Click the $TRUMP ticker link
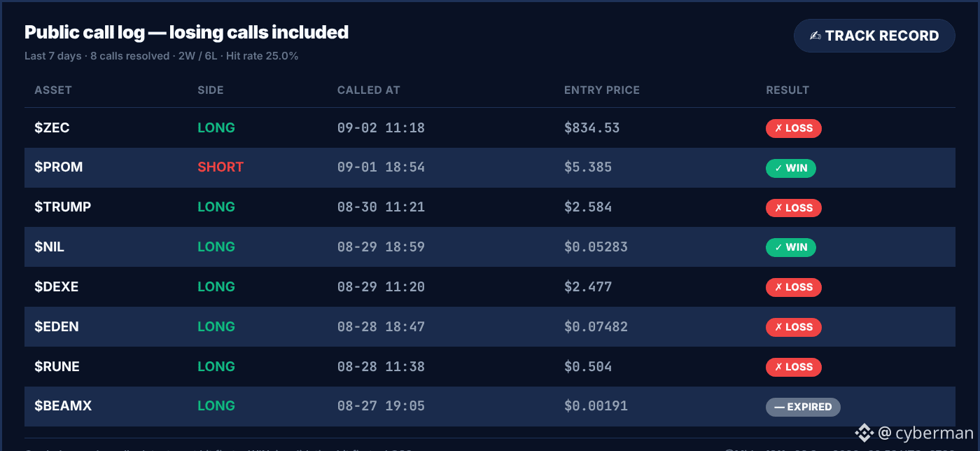Image resolution: width=980 pixels, height=451 pixels. point(63,207)
